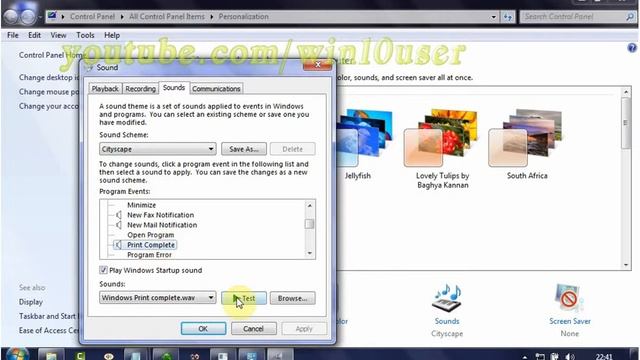Viewport: 640px width, 360px height.
Task: Expand arrow after All Control Panel Items
Action: (212, 17)
